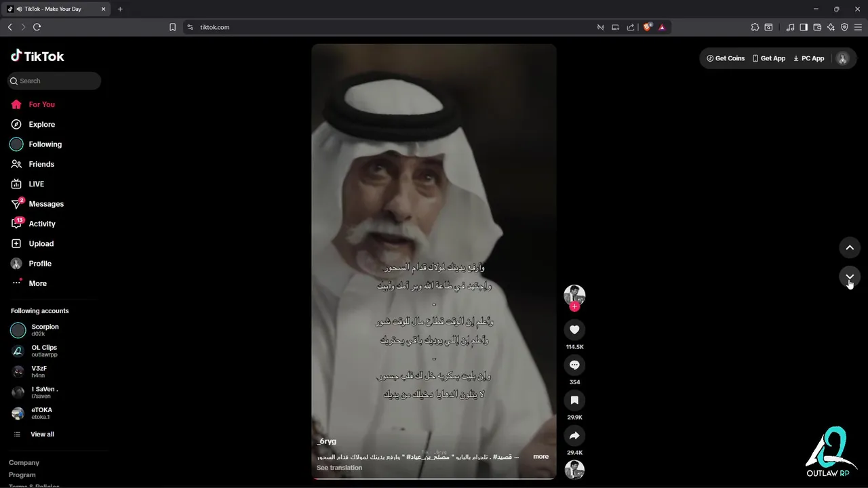Follow creator with red plus badge
Screen dimensions: 868x488
click(x=574, y=306)
